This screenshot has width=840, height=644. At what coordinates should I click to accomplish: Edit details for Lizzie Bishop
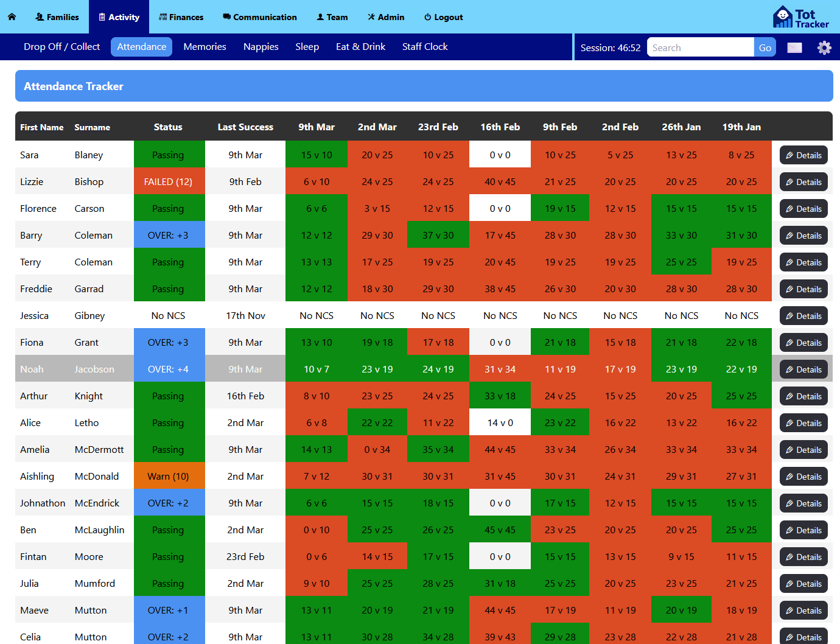803,181
